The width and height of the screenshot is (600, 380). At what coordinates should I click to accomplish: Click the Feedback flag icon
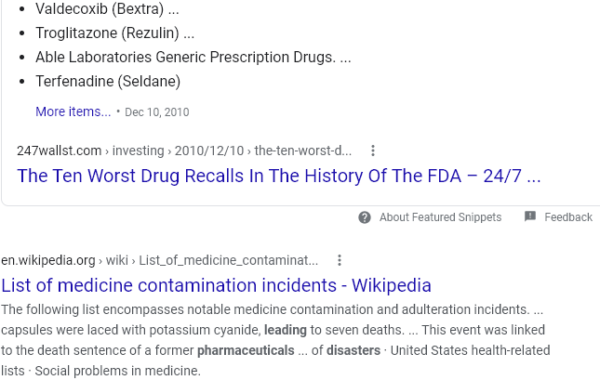(530, 217)
